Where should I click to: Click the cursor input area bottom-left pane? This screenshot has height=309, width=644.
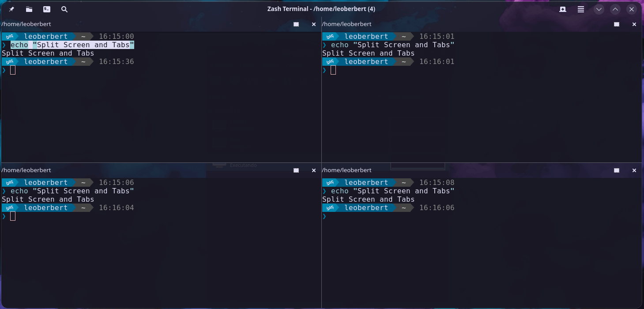click(13, 216)
